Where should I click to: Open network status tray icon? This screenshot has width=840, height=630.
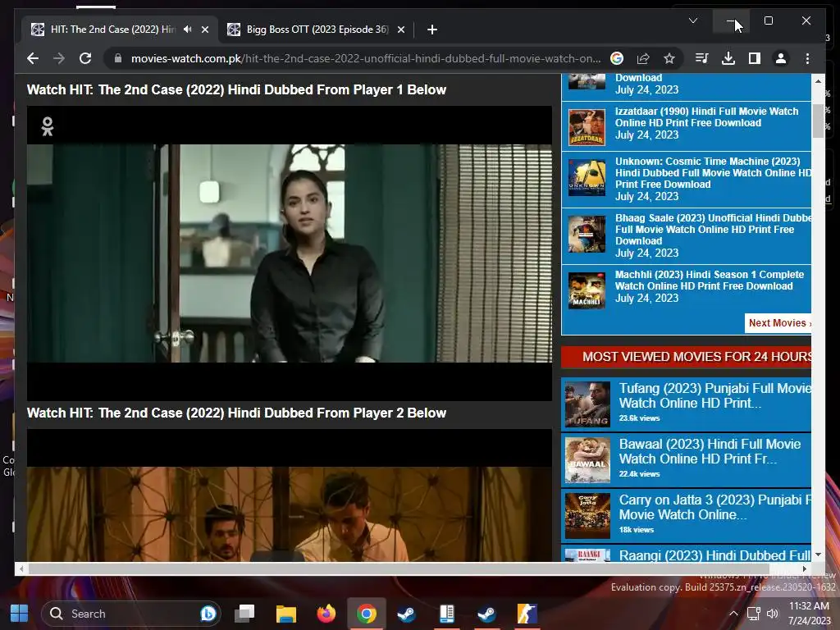click(754, 614)
